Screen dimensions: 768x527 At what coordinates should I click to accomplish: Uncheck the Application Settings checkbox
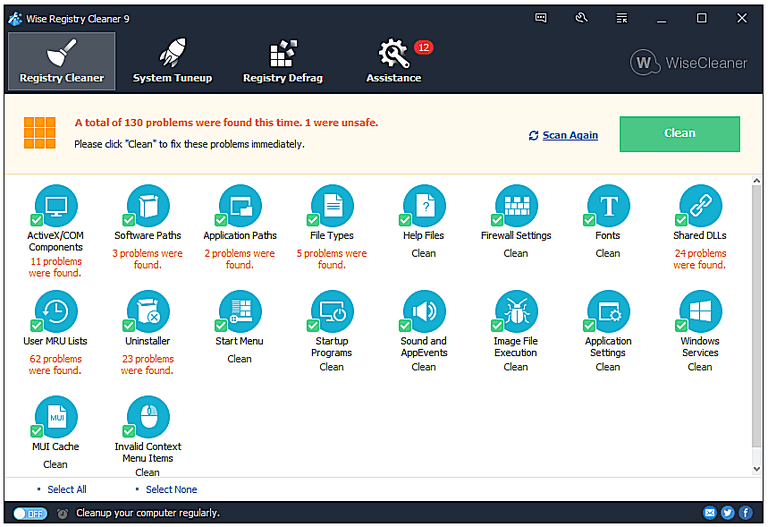[x=589, y=326]
